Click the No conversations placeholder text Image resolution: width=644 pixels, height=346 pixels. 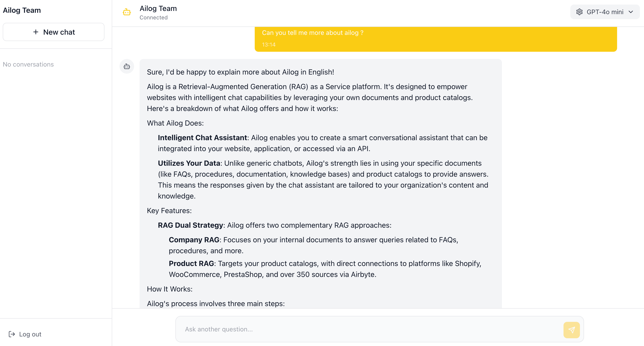(28, 64)
